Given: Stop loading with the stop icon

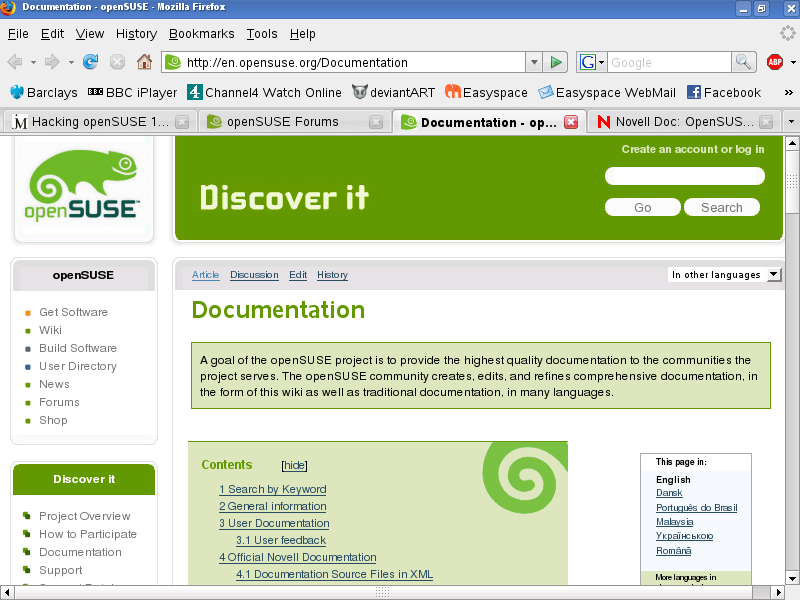Looking at the screenshot, I should 117,62.
